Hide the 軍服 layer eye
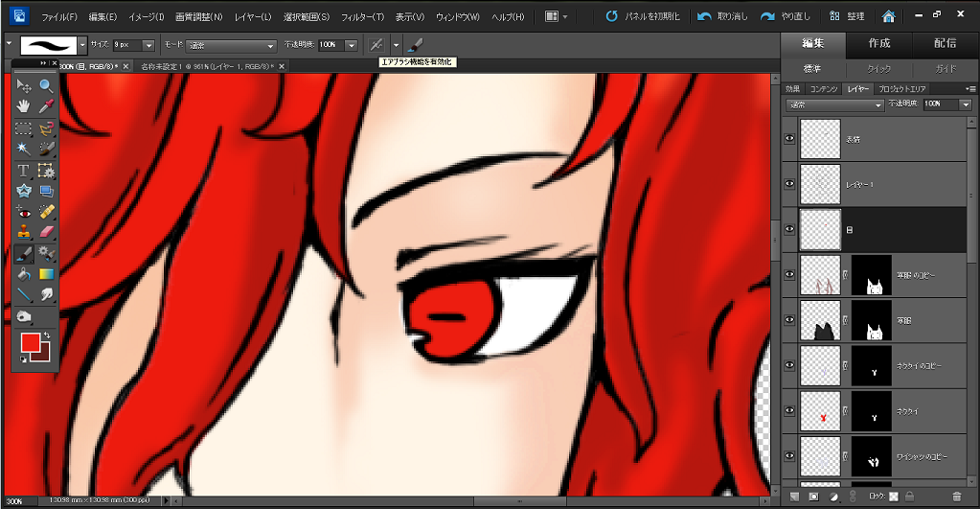This screenshot has width=980, height=509. tap(789, 320)
